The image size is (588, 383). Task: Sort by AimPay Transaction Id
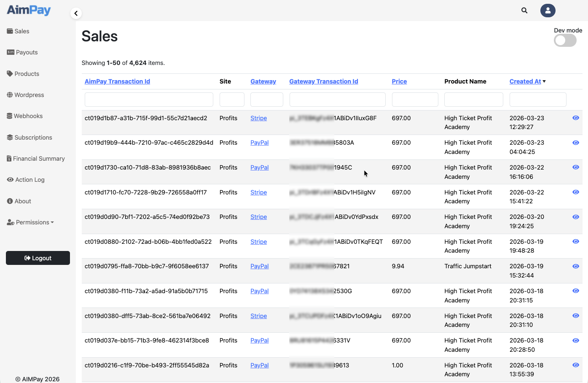[117, 81]
